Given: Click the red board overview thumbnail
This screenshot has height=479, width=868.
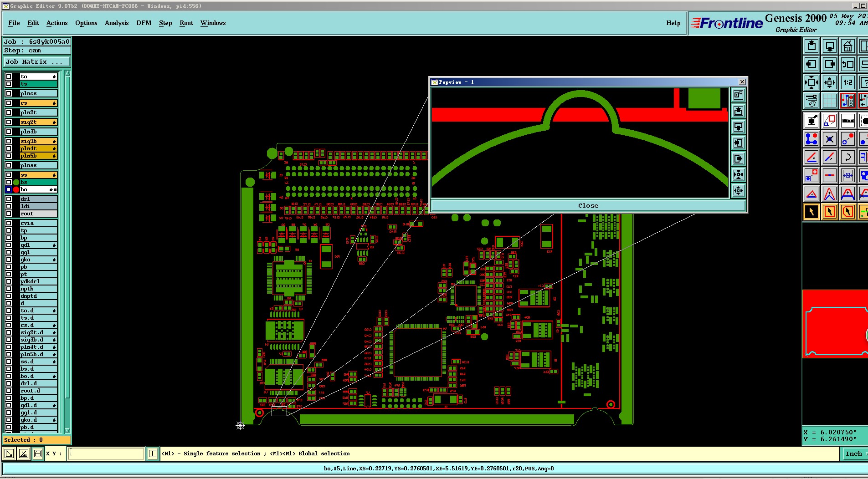Looking at the screenshot, I should click(835, 323).
